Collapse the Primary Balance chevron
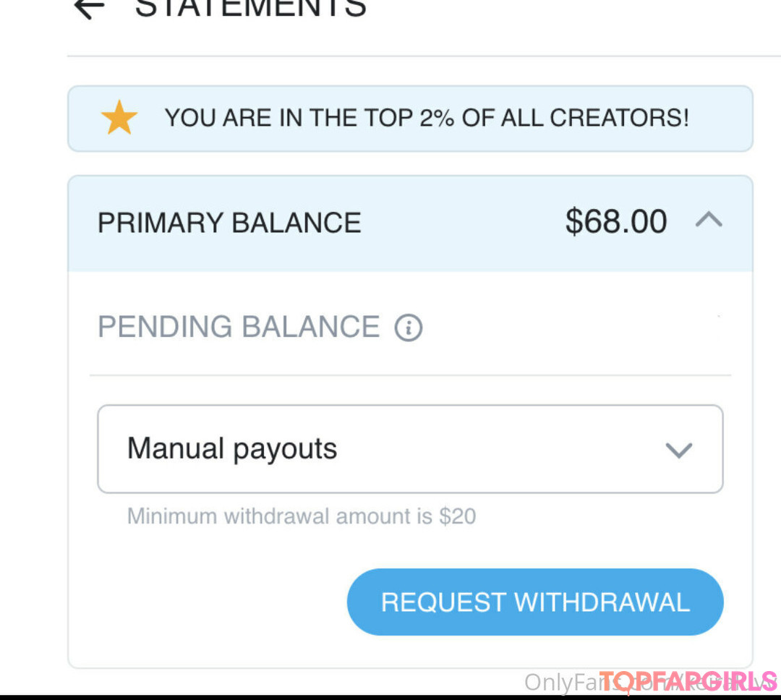Screen dimensions: 781x700 tap(709, 220)
